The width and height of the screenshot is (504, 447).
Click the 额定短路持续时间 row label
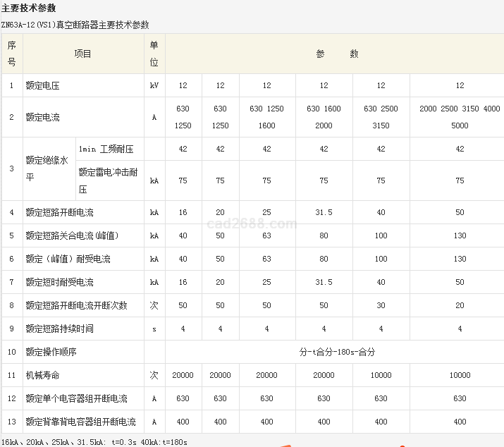point(59,329)
